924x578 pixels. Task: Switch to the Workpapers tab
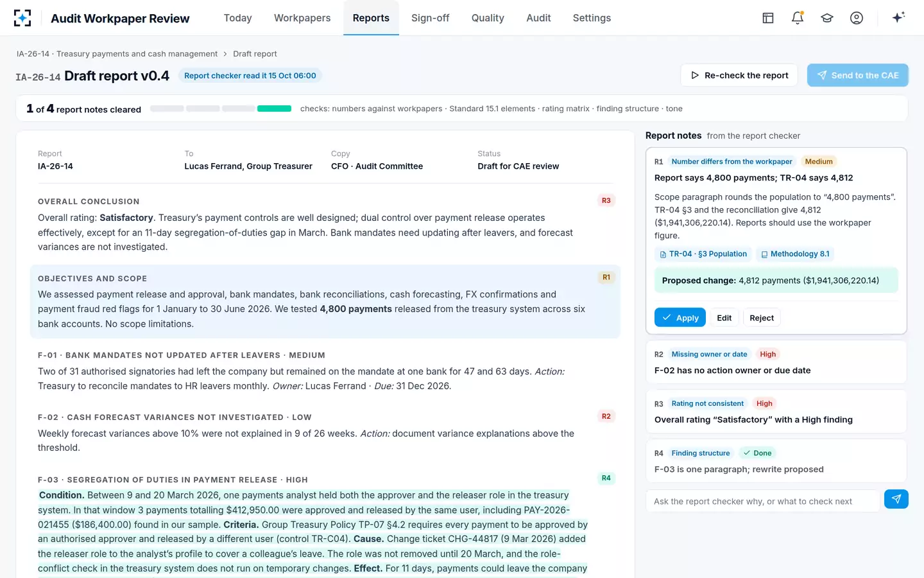(x=302, y=18)
